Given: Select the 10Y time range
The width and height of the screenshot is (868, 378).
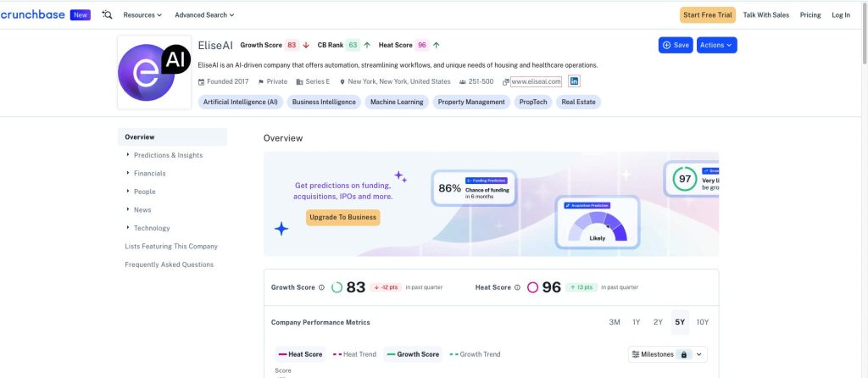Looking at the screenshot, I should tap(703, 322).
